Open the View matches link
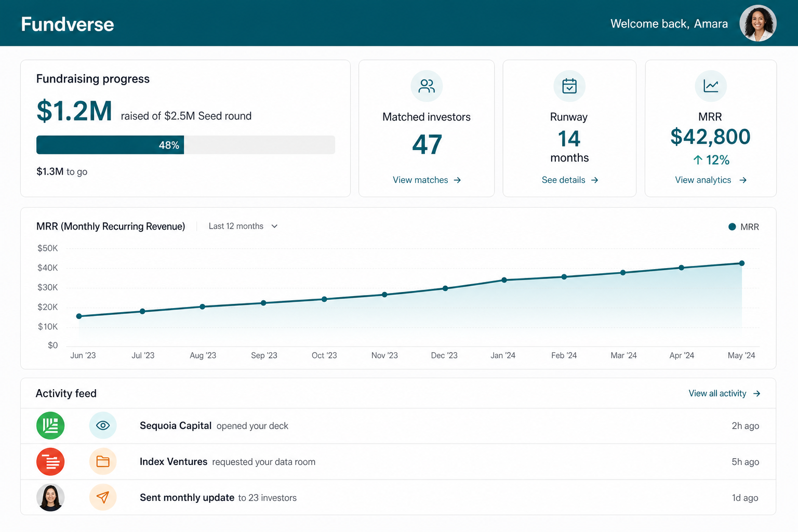Image resolution: width=798 pixels, height=532 pixels. 427,180
